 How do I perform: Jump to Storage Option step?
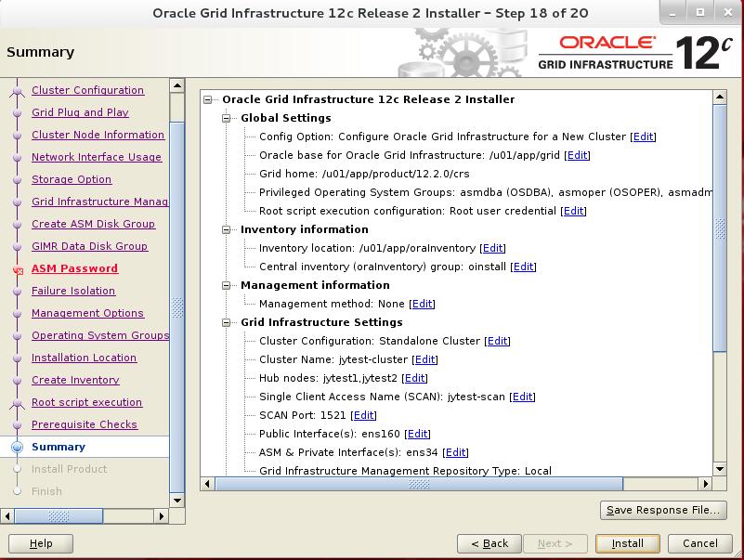pyautogui.click(x=72, y=179)
